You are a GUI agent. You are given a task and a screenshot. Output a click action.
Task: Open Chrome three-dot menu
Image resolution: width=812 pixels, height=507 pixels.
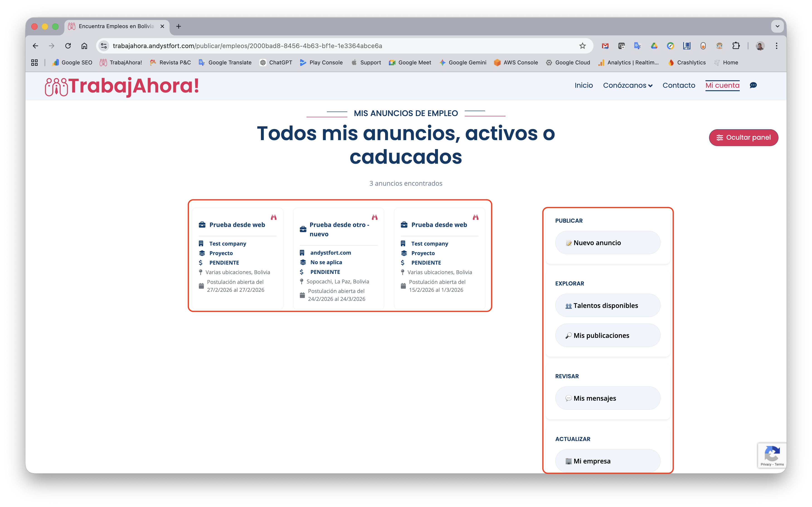pos(776,46)
